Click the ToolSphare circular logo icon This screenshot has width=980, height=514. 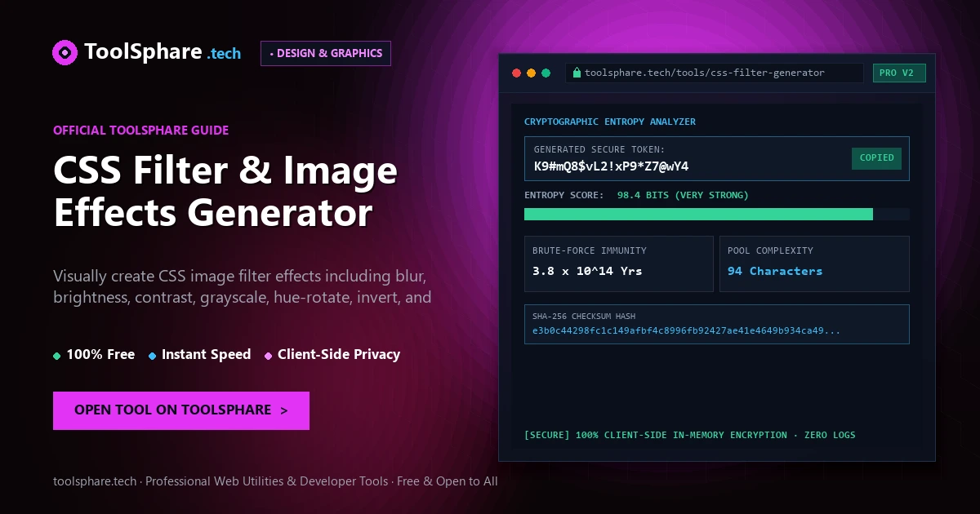(x=65, y=52)
